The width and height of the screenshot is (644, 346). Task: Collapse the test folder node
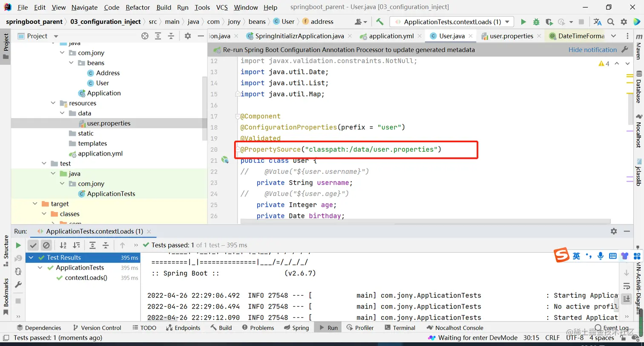[44, 164]
